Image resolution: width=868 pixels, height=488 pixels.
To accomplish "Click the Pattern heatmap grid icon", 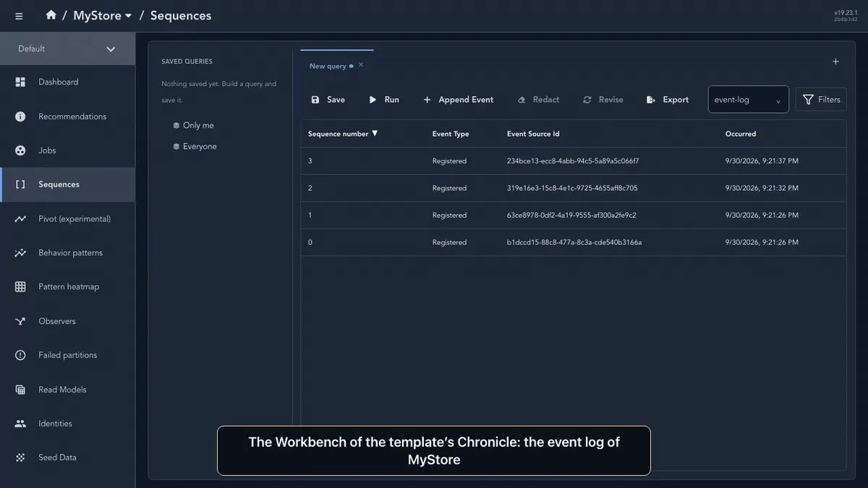I will [20, 287].
